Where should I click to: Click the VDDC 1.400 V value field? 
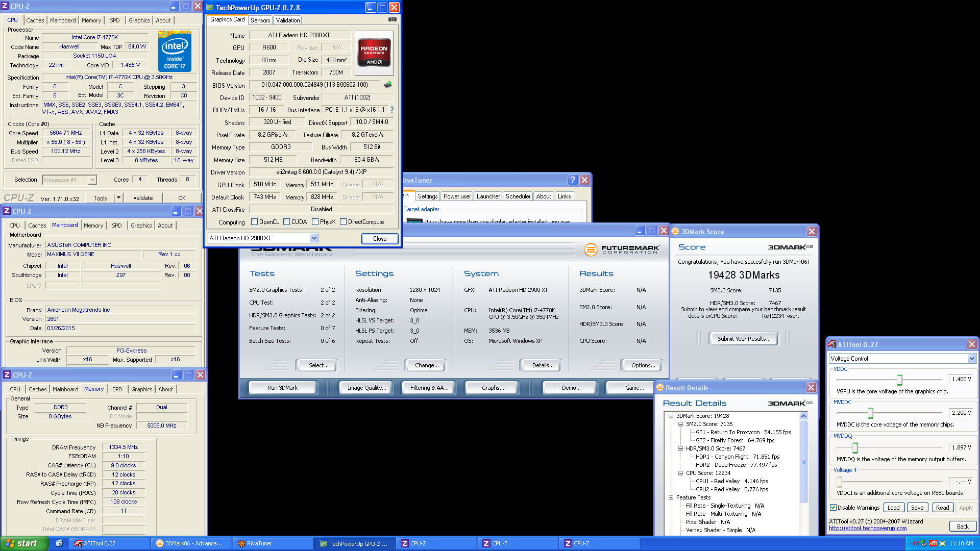pyautogui.click(x=962, y=379)
